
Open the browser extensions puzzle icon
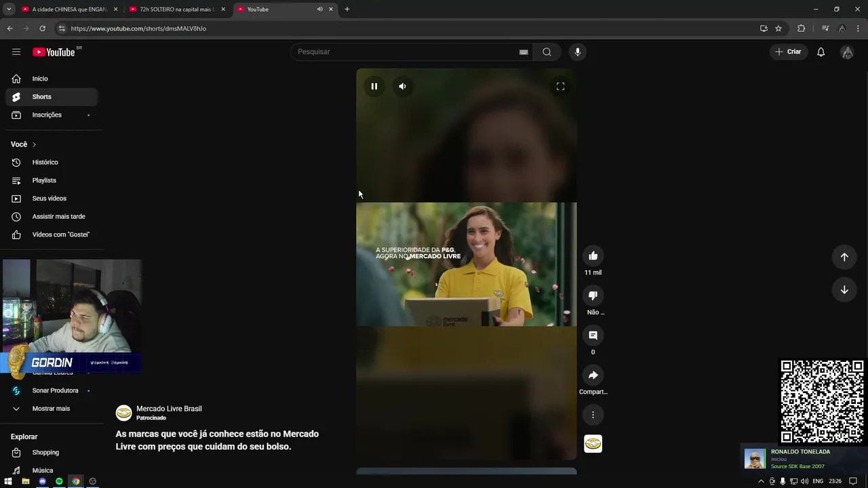click(x=801, y=28)
